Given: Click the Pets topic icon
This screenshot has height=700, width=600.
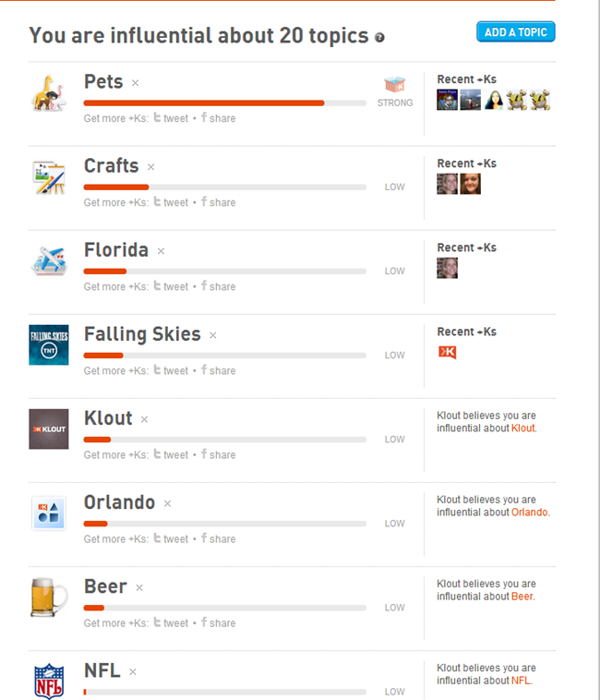Looking at the screenshot, I should tap(48, 92).
